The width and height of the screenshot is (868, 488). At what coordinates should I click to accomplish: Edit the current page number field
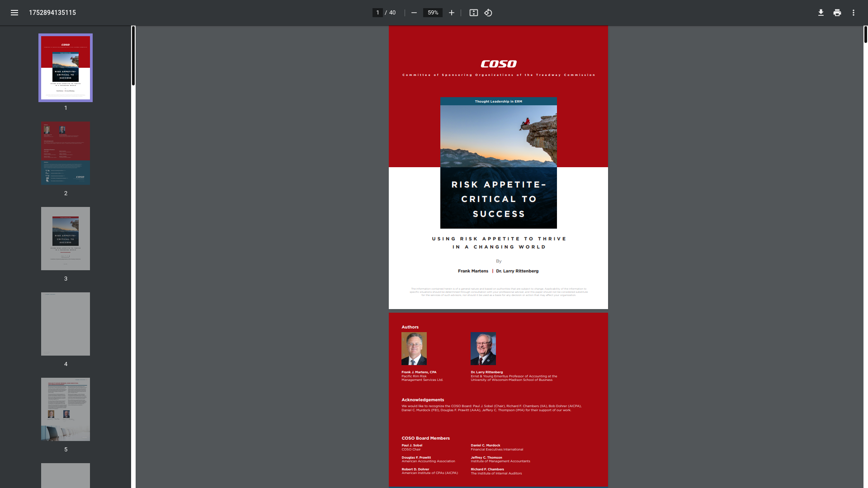click(377, 13)
